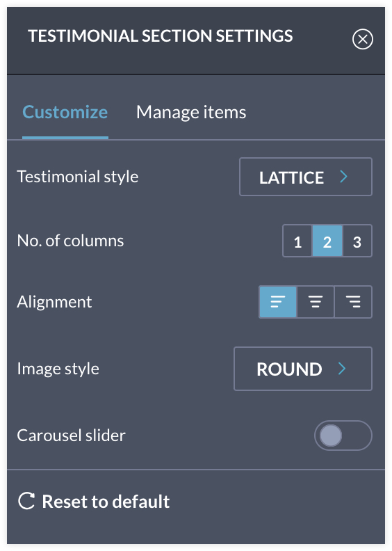Viewport: 392px width, 551px height.
Task: Select center alignment icon
Action: pos(316,302)
